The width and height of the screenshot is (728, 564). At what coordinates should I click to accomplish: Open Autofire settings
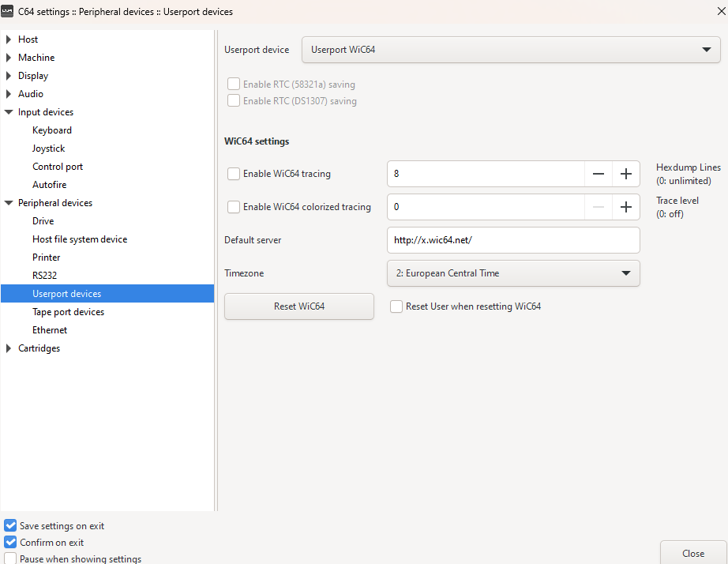point(49,184)
